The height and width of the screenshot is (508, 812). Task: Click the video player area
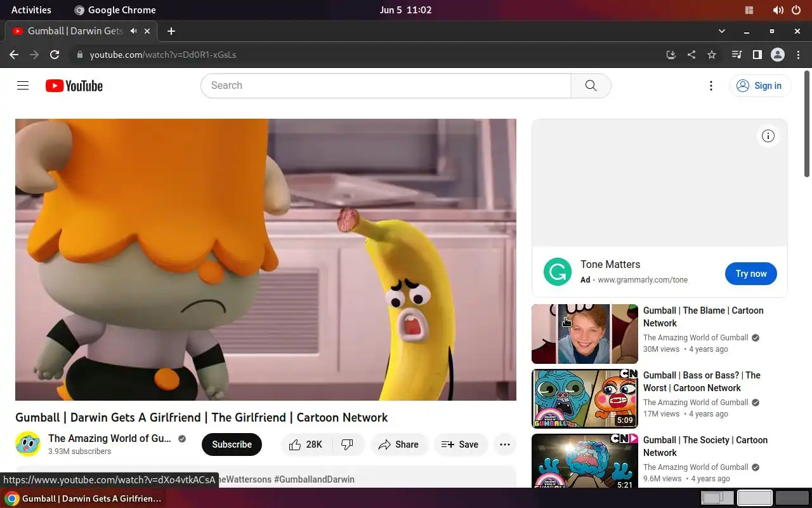click(266, 260)
